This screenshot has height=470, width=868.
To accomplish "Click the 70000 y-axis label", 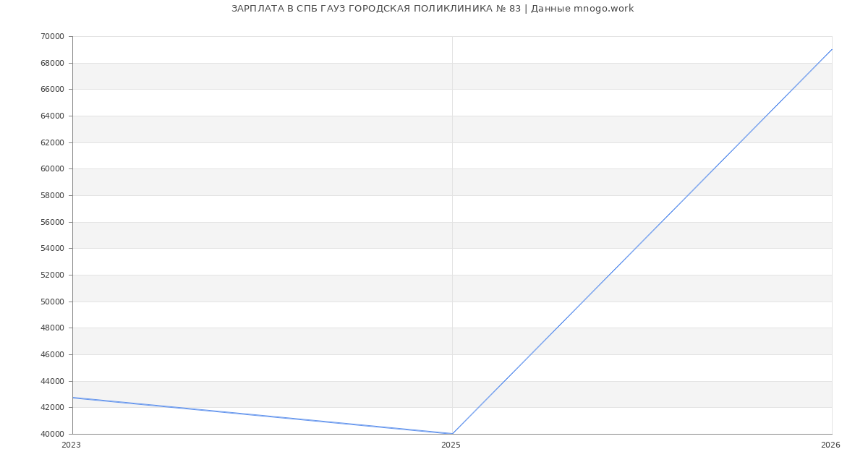I will coord(52,36).
